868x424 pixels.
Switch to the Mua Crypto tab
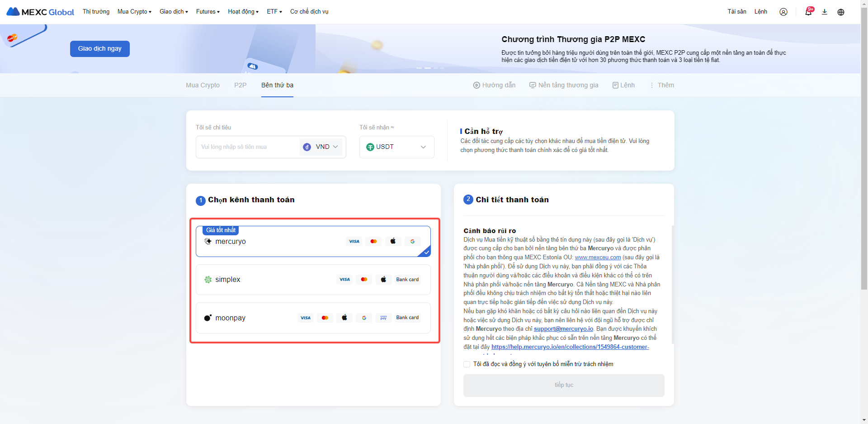[203, 85]
